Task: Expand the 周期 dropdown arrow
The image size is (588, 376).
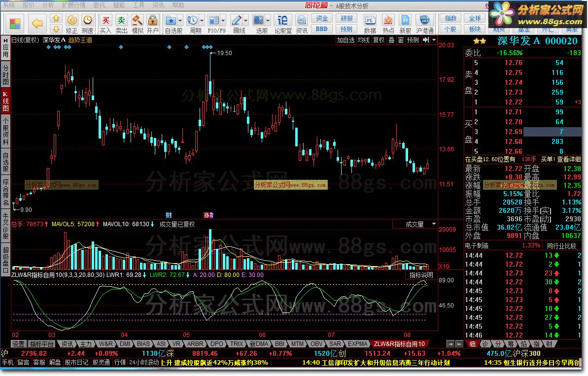Action: pyautogui.click(x=202, y=20)
